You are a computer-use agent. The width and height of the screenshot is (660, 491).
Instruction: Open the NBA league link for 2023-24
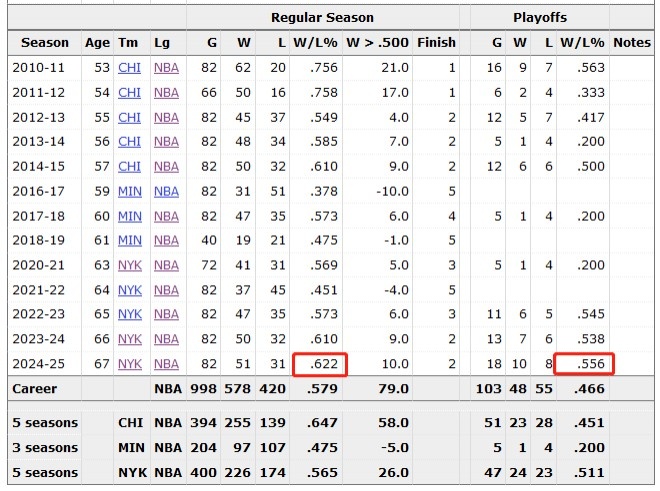(166, 339)
